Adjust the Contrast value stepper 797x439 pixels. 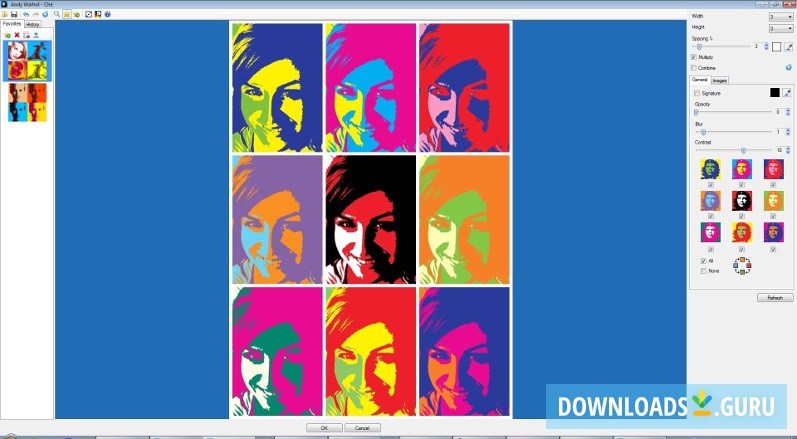click(788, 150)
